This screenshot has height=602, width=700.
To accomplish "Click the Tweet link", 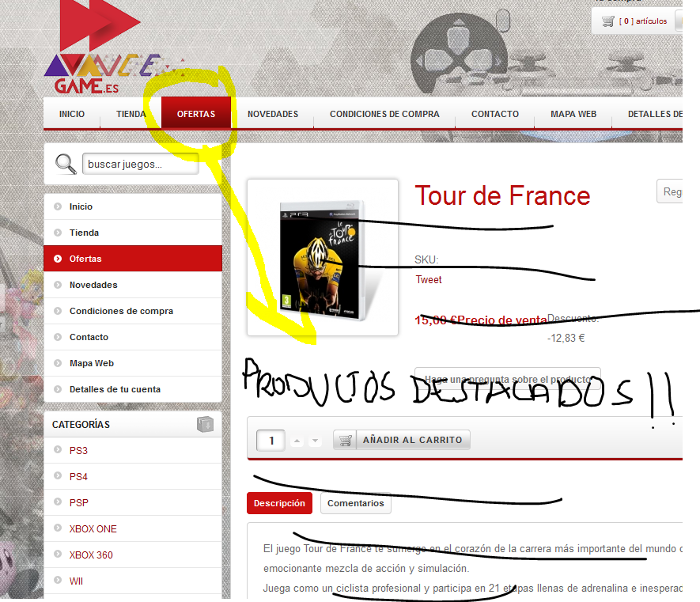I will coord(429,279).
